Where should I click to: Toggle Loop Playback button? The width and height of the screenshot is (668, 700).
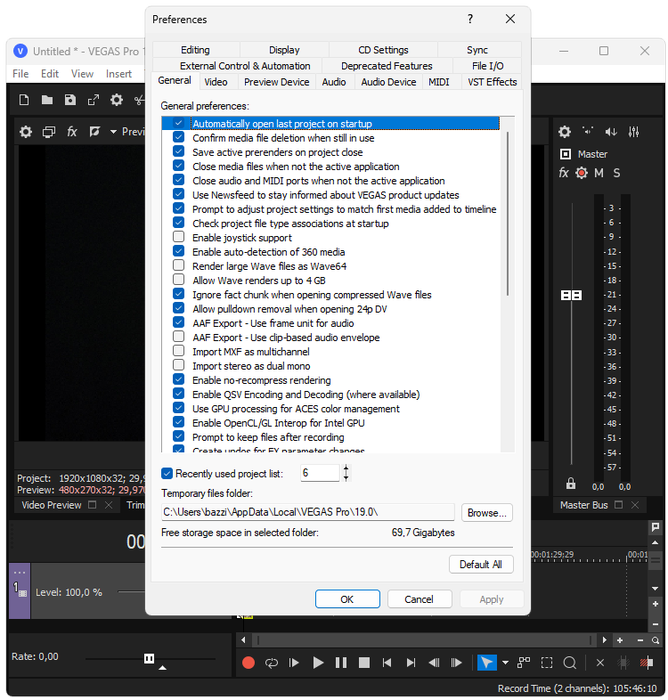(x=271, y=662)
